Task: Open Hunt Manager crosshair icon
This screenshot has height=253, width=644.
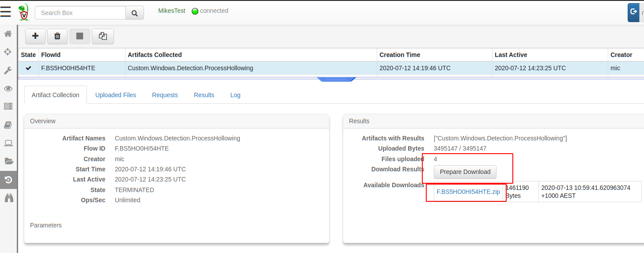Action: click(x=8, y=52)
